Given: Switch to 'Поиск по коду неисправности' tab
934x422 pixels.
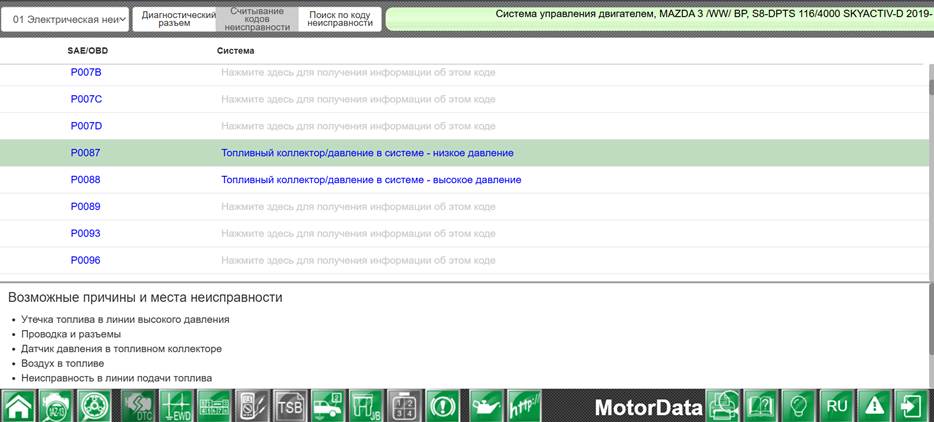Looking at the screenshot, I should 340,20.
